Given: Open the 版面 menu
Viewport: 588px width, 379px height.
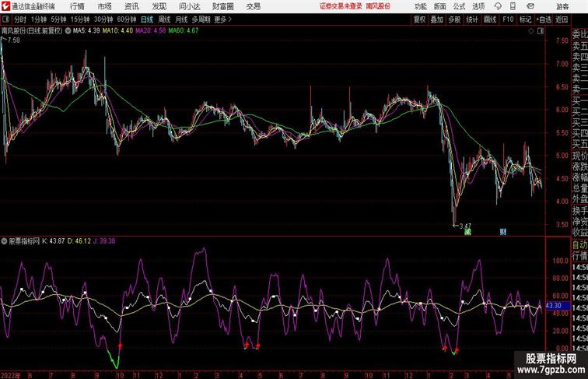Looking at the screenshot, I should point(439,6).
